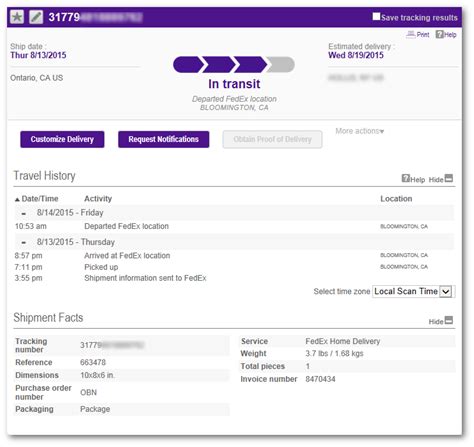Sort by Date/Time column arrow
The height and width of the screenshot is (447, 474).
coord(17,200)
